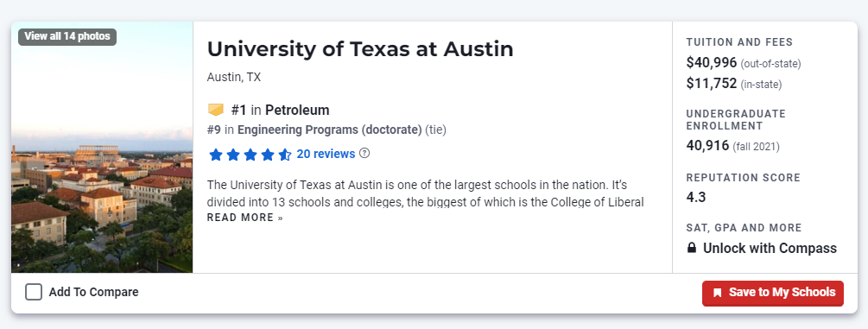Open the 20 reviews link
Screen dimensions: 868x329
click(x=326, y=154)
